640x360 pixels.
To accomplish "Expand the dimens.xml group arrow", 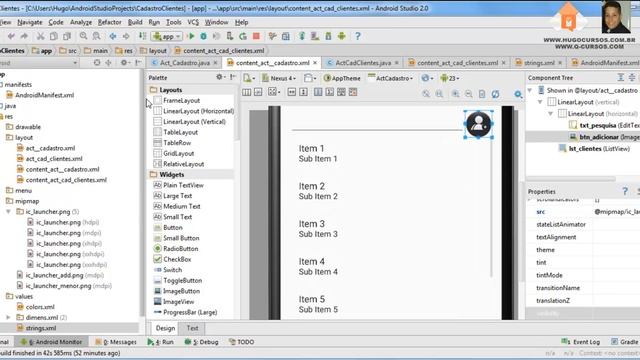I will tap(8, 317).
